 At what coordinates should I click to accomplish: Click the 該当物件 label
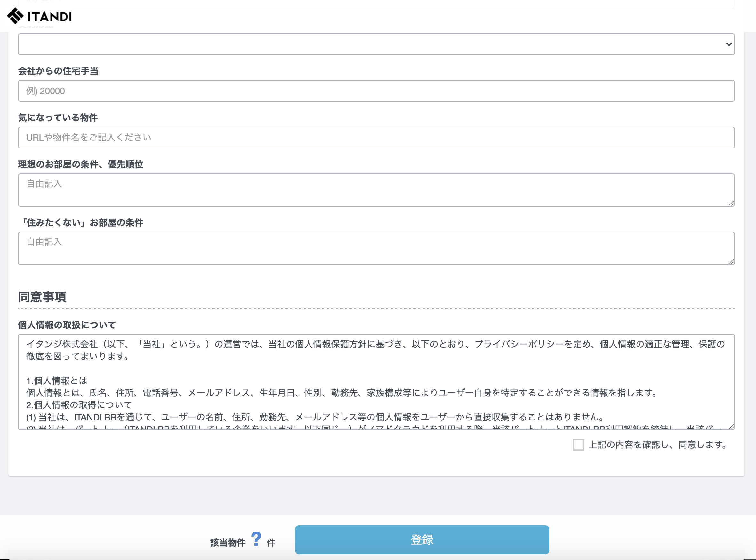coord(228,543)
